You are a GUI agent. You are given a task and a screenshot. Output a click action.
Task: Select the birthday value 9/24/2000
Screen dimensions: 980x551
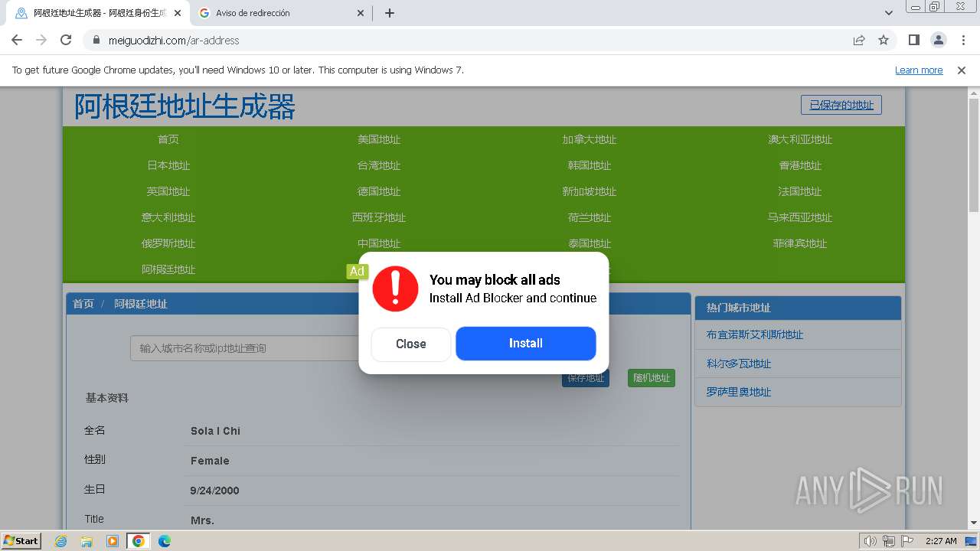click(214, 491)
